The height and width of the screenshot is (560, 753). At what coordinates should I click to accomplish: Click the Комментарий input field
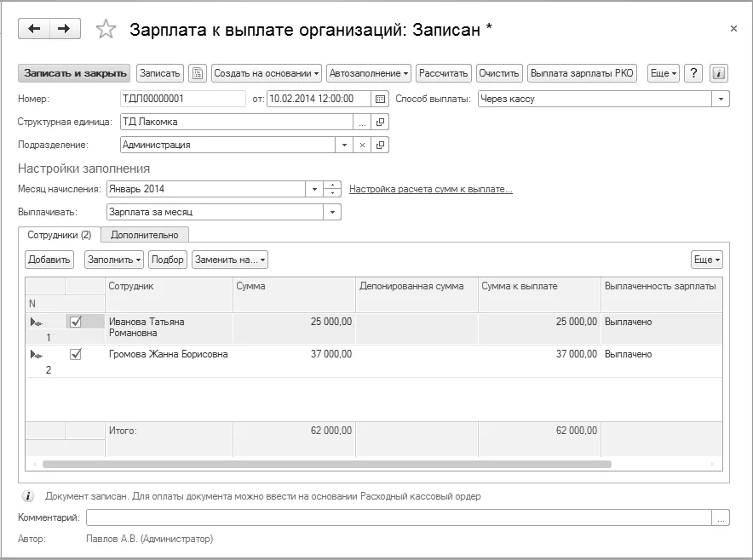399,517
